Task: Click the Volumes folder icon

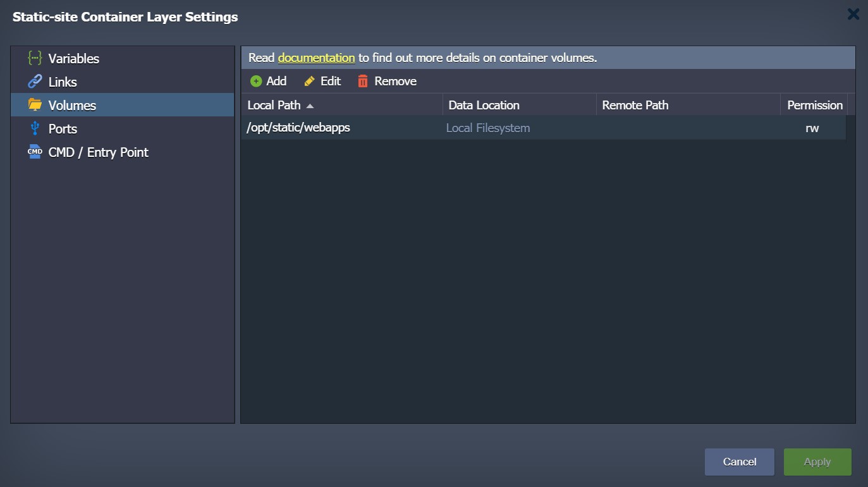Action: [35, 105]
